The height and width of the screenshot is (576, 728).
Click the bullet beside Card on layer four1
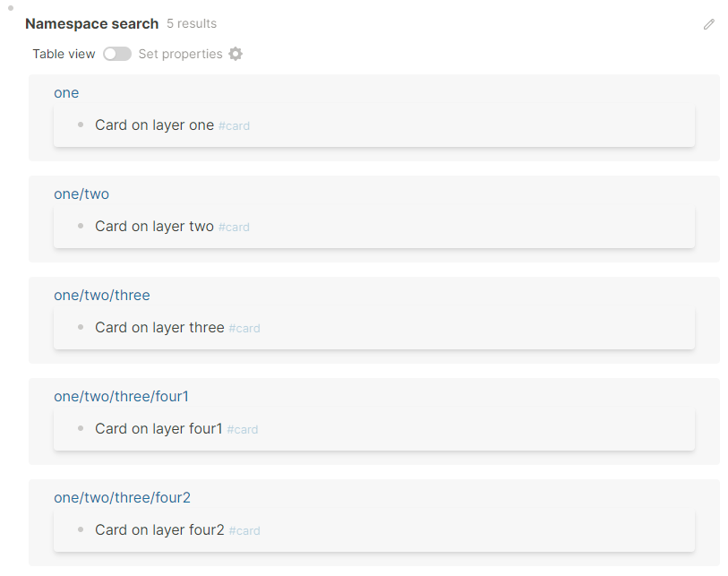(x=81, y=428)
